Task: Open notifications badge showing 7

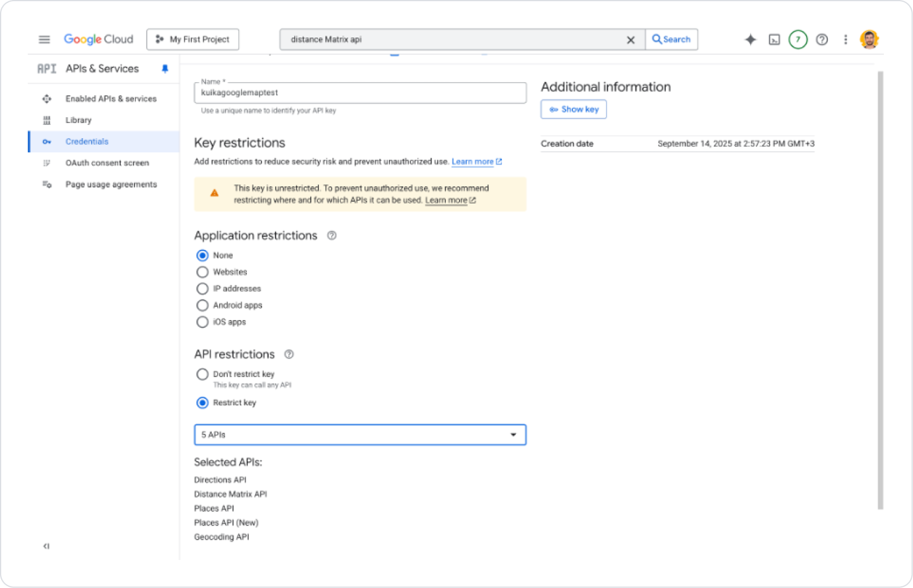Action: [798, 40]
